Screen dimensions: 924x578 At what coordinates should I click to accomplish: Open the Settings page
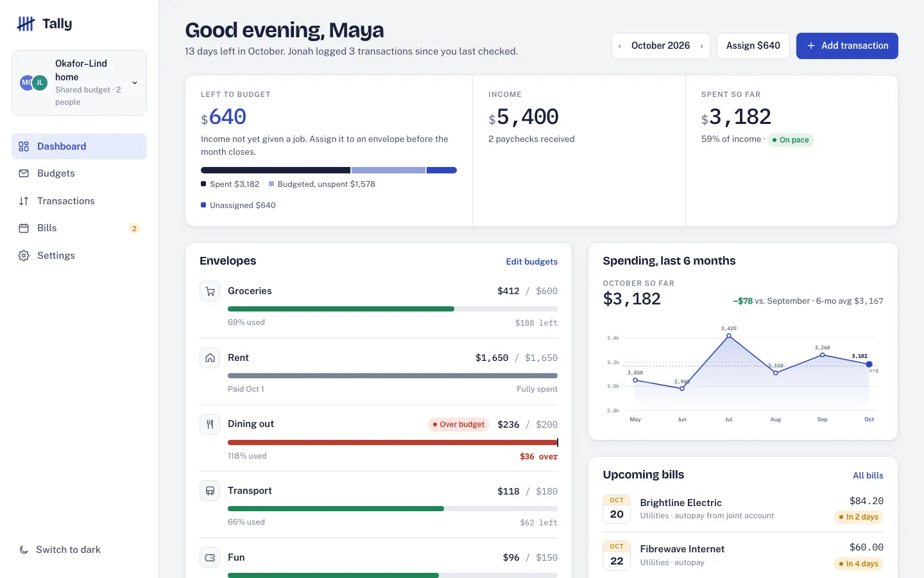tap(79, 256)
